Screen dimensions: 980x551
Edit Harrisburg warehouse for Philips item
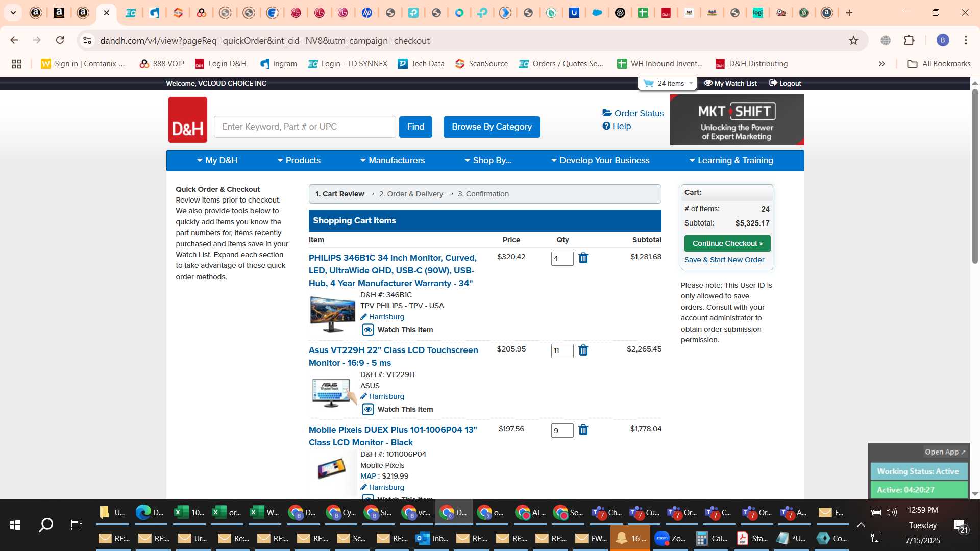point(382,317)
